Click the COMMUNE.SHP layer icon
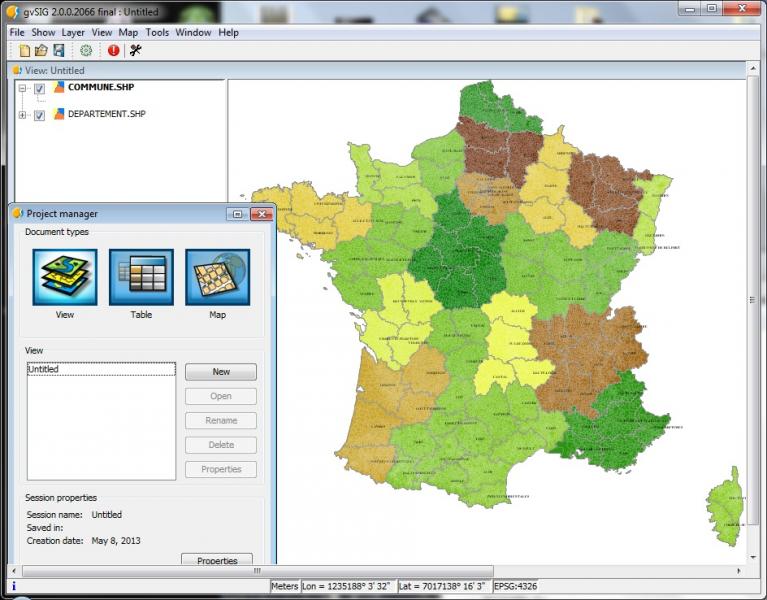This screenshot has width=767, height=600. tap(59, 88)
